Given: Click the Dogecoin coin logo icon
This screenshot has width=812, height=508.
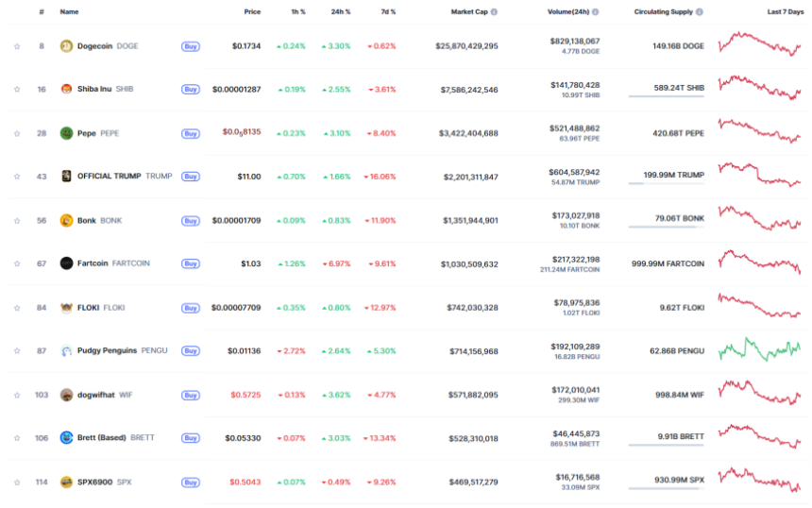Looking at the screenshot, I should coord(66,45).
